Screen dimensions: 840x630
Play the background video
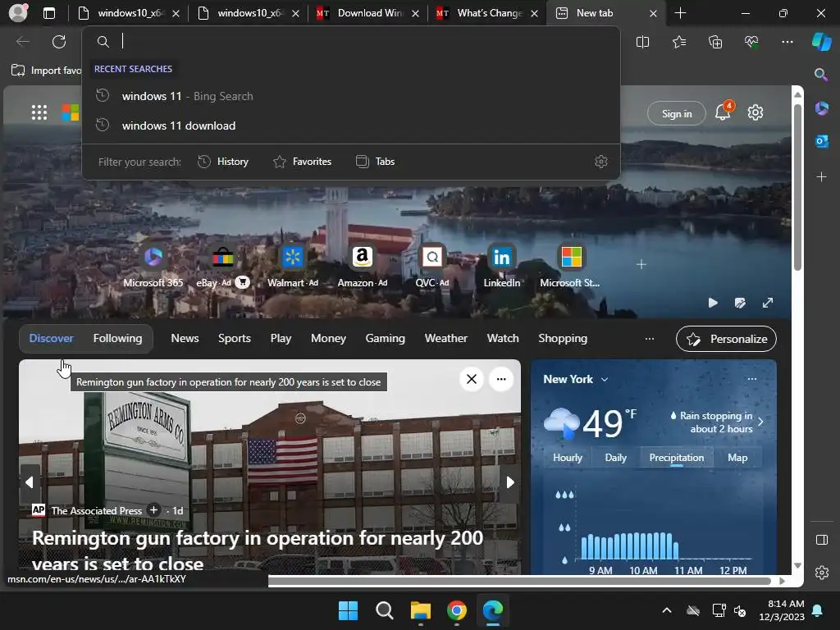click(713, 304)
